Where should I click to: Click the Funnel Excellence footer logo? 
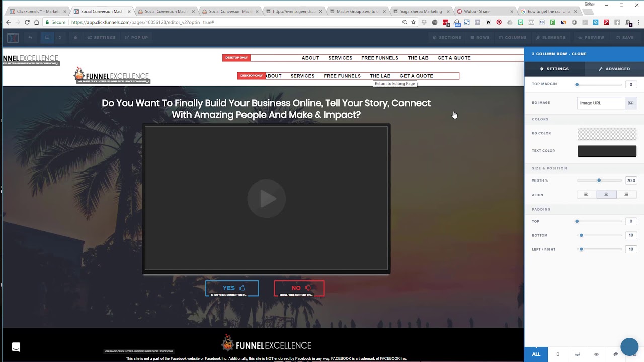pos(267,344)
